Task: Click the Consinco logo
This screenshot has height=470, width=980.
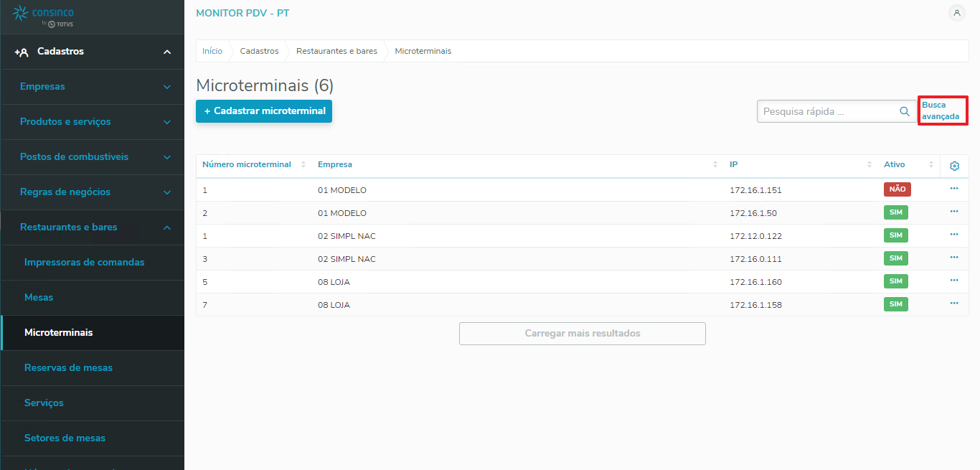Action: (x=44, y=16)
